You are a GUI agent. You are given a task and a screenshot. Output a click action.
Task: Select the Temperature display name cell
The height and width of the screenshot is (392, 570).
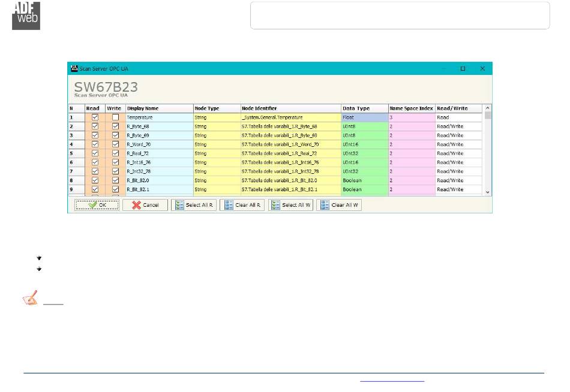(x=159, y=117)
